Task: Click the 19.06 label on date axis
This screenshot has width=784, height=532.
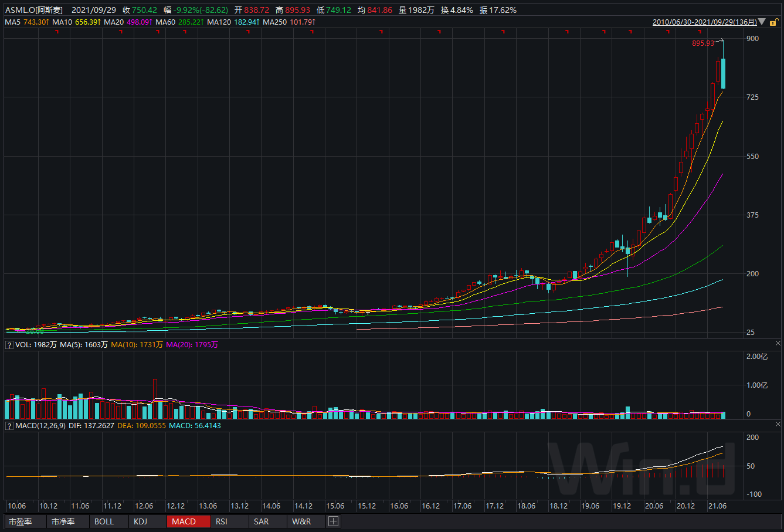Action: [590, 506]
